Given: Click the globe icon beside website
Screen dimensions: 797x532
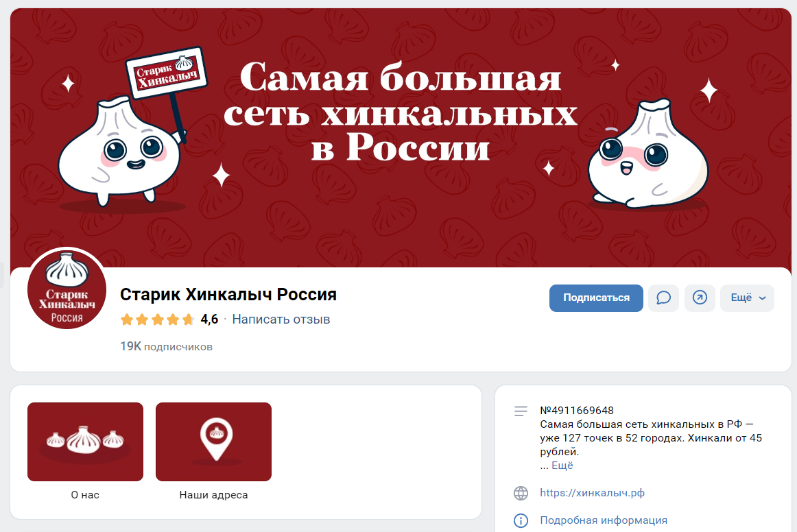Looking at the screenshot, I should pyautogui.click(x=521, y=493).
